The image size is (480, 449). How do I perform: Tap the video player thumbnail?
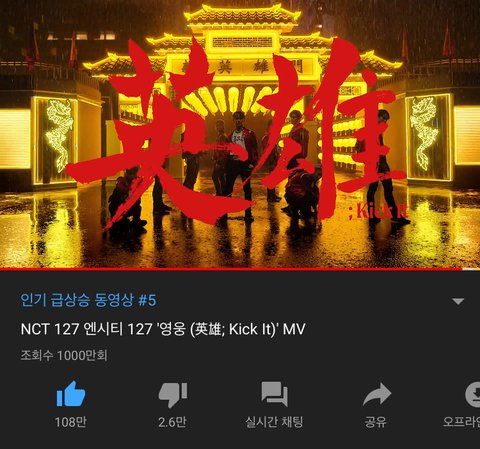point(240,133)
